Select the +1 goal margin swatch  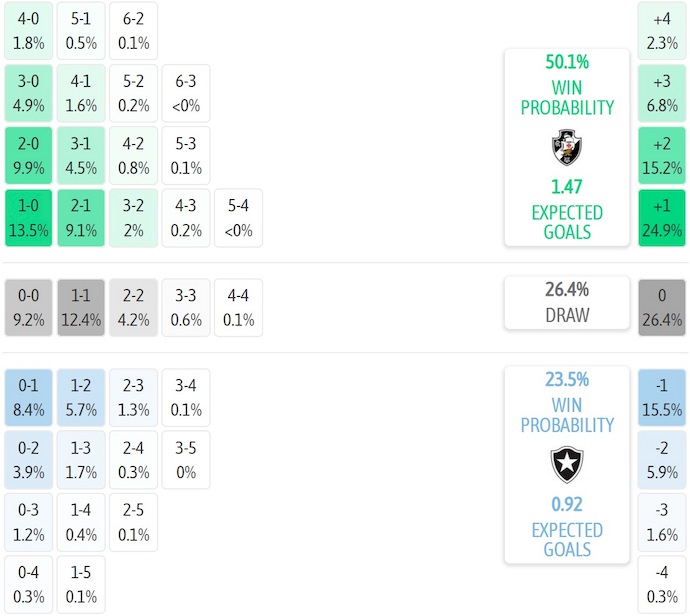point(662,218)
